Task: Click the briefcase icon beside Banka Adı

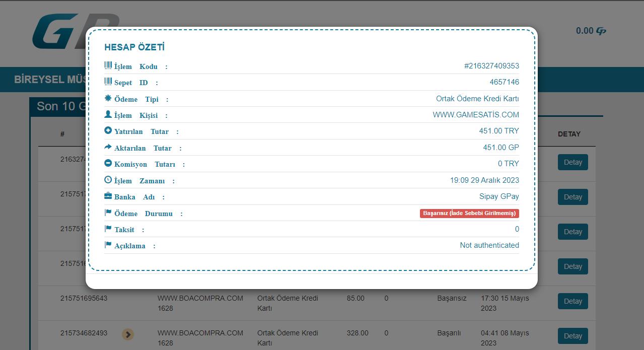Action: [x=108, y=196]
